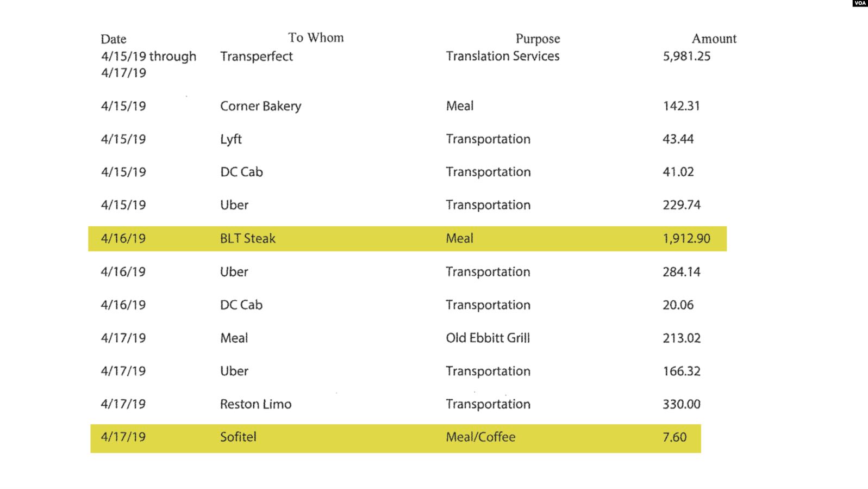The height and width of the screenshot is (489, 868).
Task: Click the Old Ebbitt Grill text
Action: point(488,338)
